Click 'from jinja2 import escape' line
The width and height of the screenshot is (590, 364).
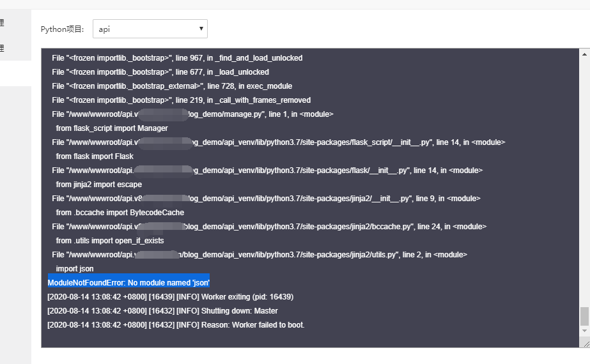99,185
